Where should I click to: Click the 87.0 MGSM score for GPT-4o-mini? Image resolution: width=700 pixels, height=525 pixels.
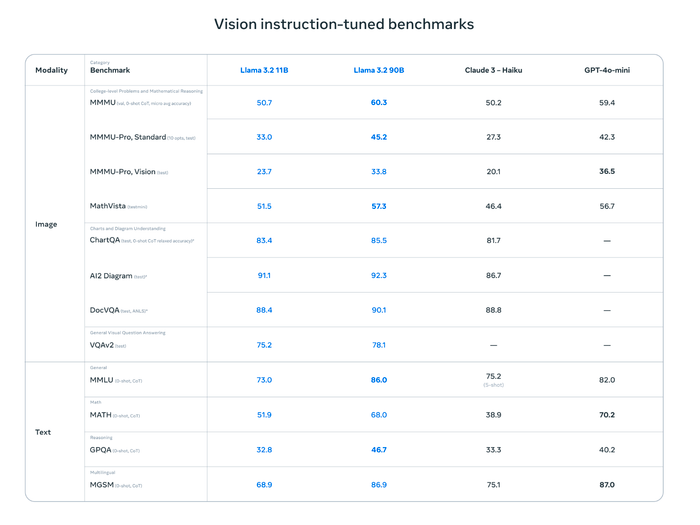607,485
